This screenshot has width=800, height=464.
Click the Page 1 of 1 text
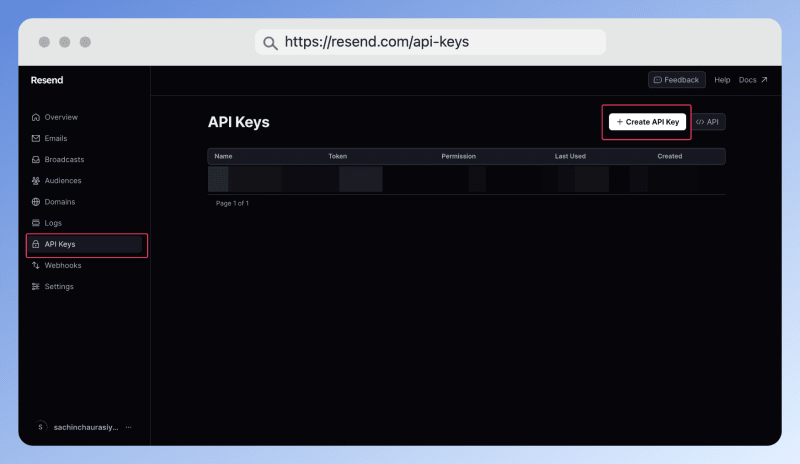232,203
